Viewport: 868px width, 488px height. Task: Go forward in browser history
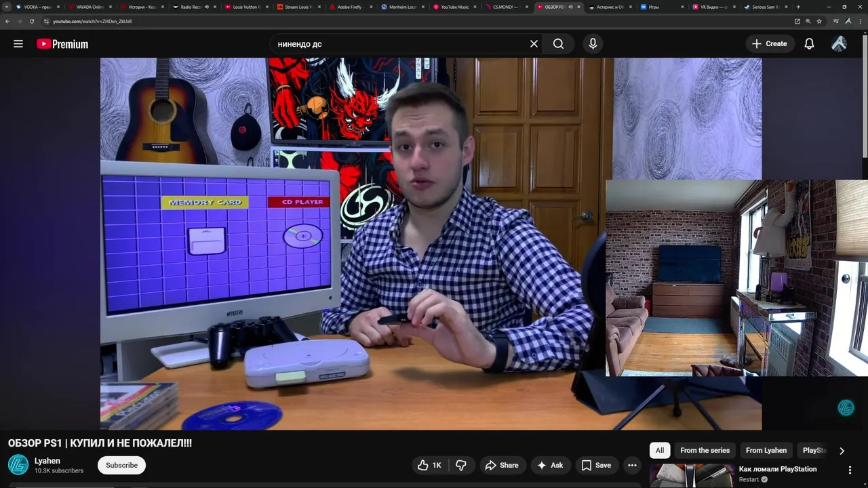point(20,21)
